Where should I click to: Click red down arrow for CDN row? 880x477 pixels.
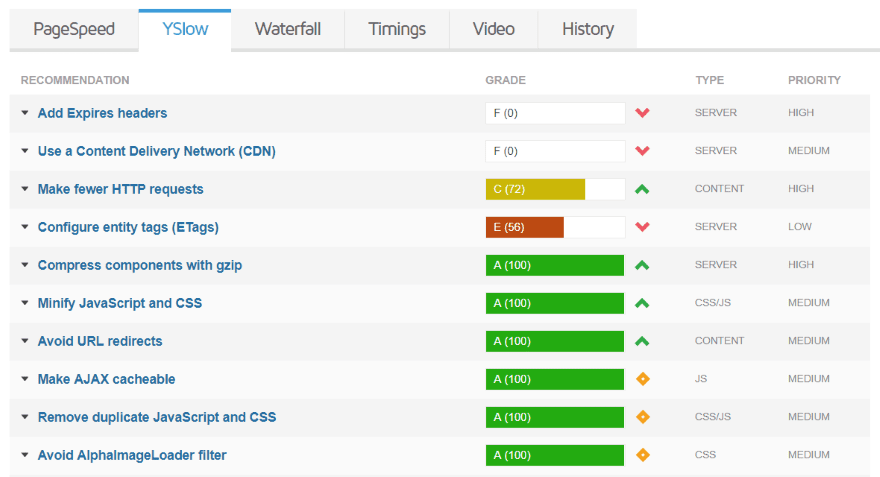[643, 151]
